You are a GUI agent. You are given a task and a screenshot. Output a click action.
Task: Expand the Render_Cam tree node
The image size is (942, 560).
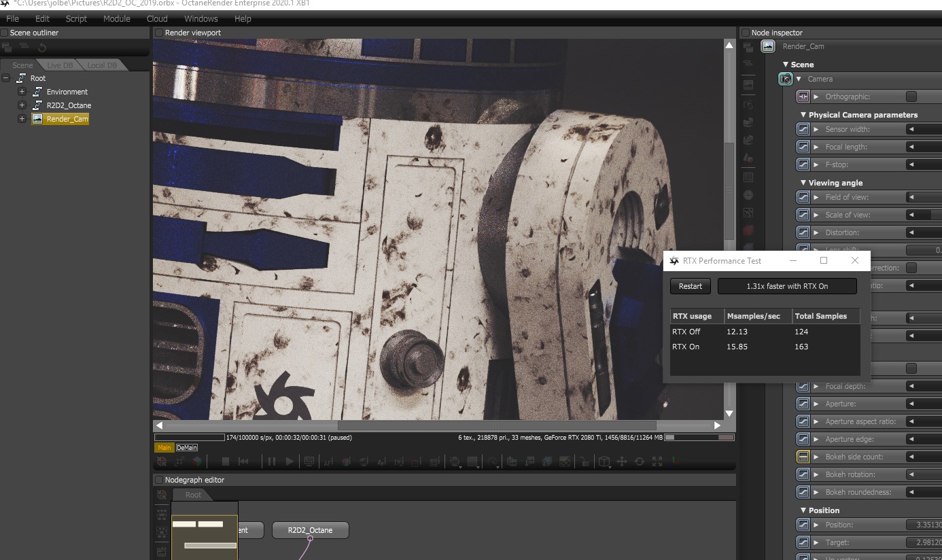22,119
